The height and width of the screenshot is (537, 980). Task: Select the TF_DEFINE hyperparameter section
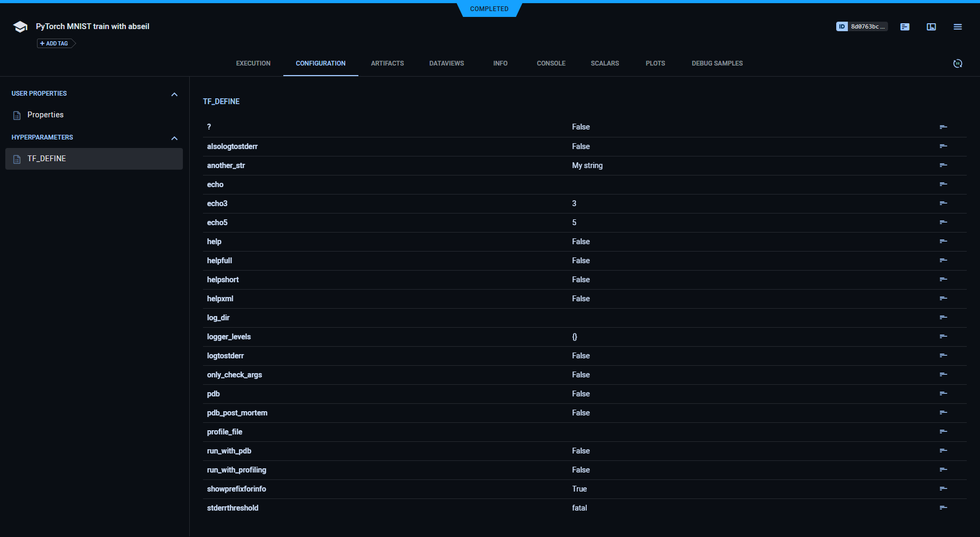(x=47, y=159)
